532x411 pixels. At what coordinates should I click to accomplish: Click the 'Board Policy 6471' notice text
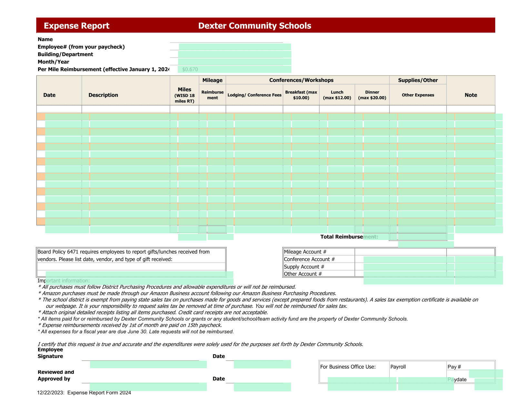pos(124,256)
